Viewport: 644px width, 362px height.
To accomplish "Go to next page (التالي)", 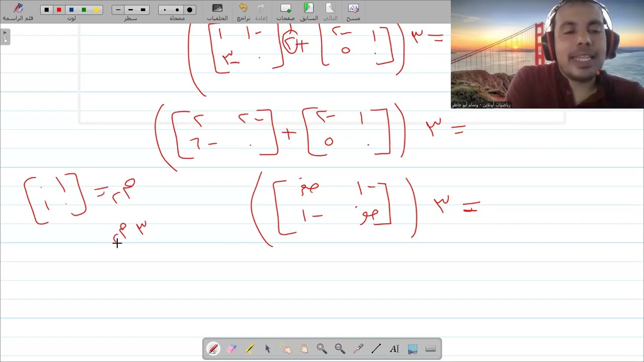I will [330, 12].
